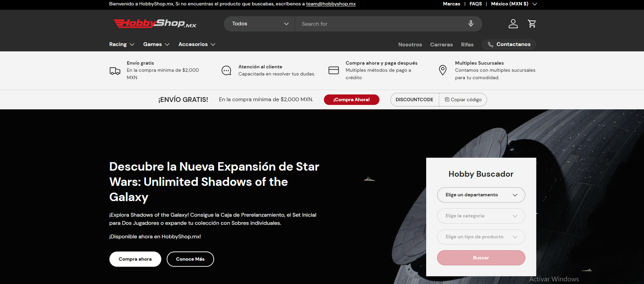Expand the Racing menu
This screenshot has height=284, width=644.
pyautogui.click(x=122, y=44)
